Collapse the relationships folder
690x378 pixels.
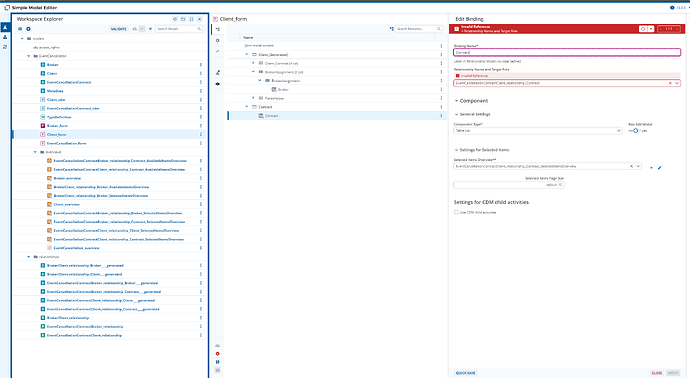tap(29, 257)
